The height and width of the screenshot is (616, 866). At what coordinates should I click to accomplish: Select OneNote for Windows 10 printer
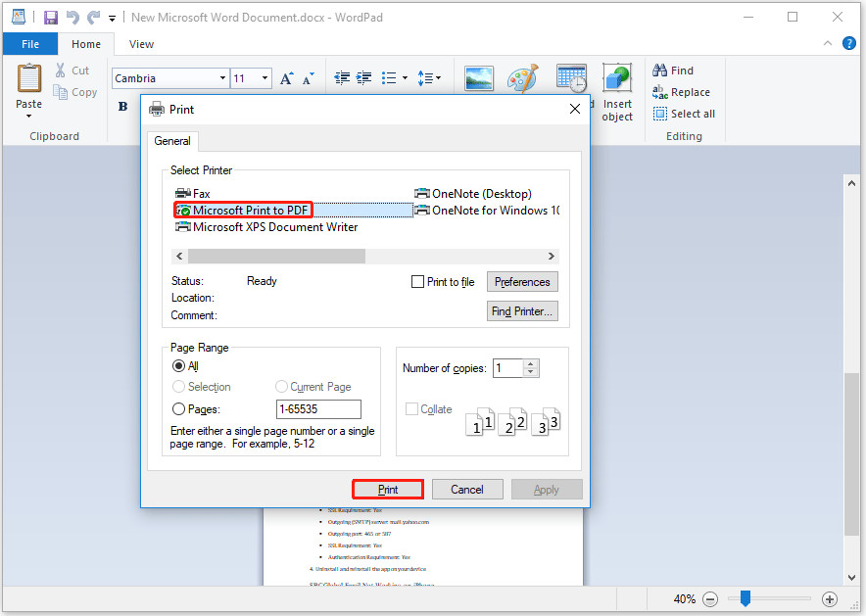pyautogui.click(x=487, y=211)
